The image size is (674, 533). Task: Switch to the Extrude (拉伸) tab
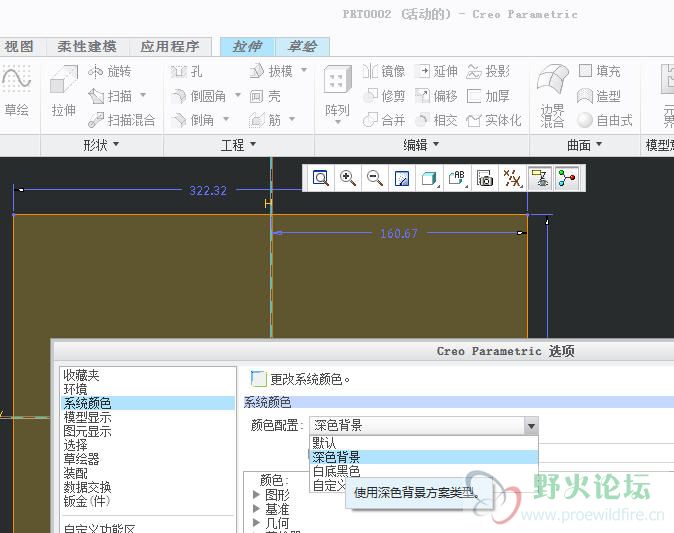[247, 46]
